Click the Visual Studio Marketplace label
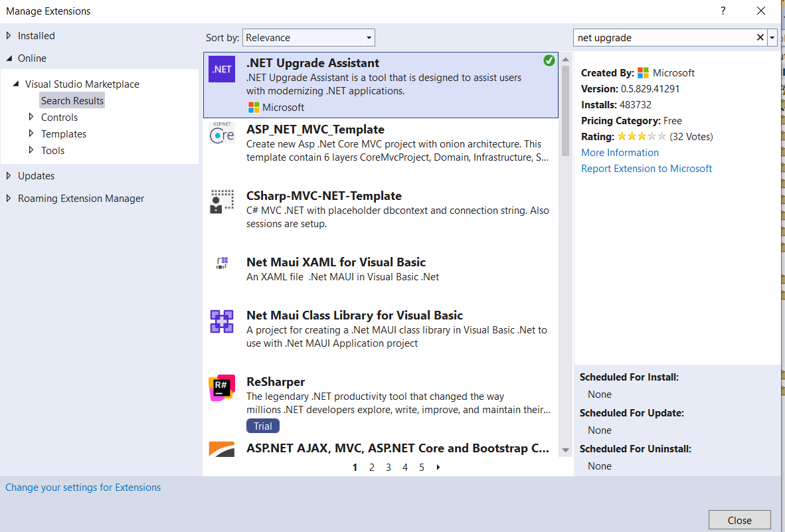 (x=82, y=84)
